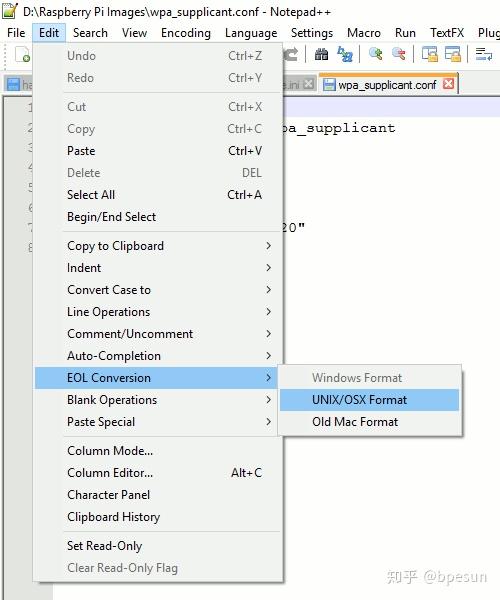Open the Encoding menu
500x600 pixels.
click(186, 33)
